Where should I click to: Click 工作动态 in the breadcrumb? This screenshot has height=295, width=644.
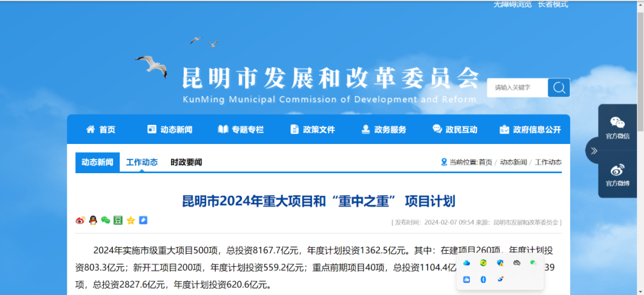549,162
